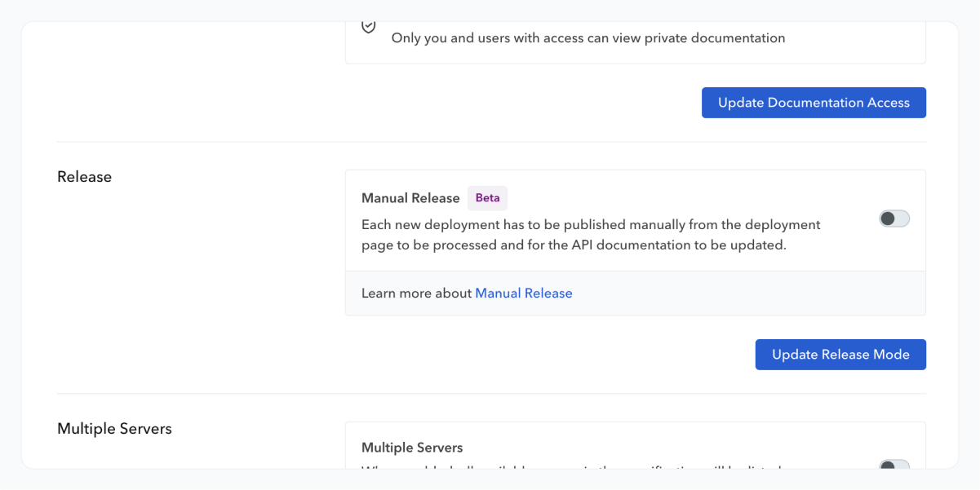Click the bold "Manual Release" card title
This screenshot has width=980, height=490.
(x=410, y=198)
